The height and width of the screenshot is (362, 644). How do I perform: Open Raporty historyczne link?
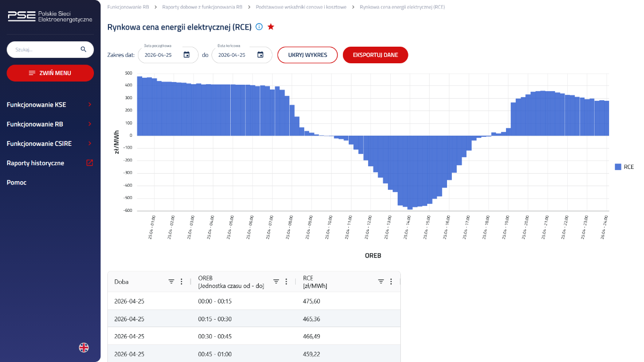point(49,163)
